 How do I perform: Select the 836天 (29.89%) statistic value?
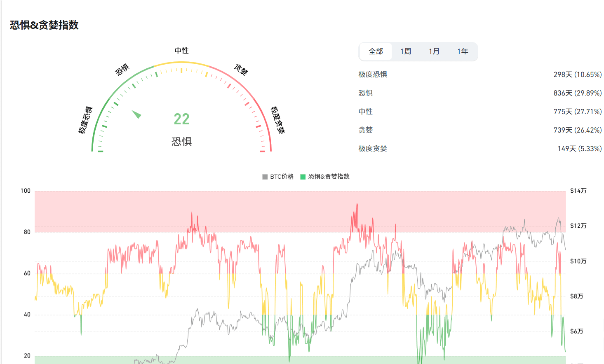pyautogui.click(x=577, y=93)
